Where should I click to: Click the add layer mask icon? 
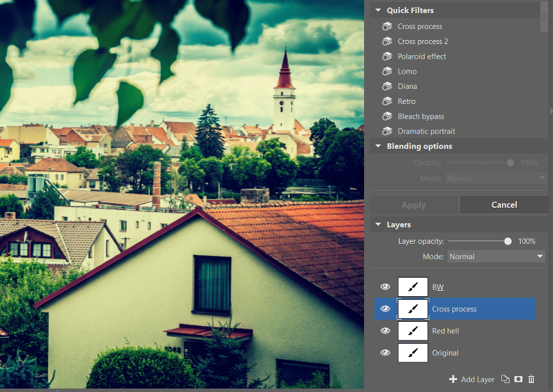point(519,379)
